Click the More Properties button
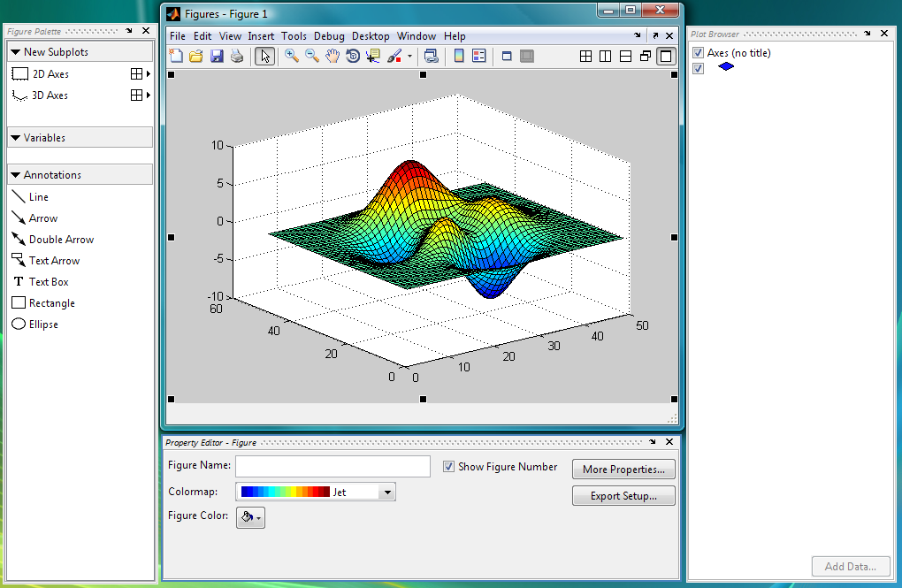The image size is (902, 588). (x=623, y=470)
